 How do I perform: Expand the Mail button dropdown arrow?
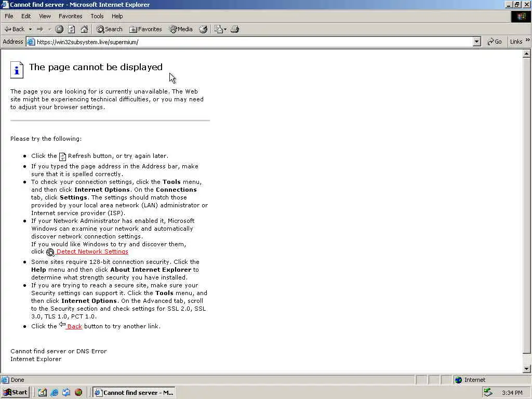225,30
